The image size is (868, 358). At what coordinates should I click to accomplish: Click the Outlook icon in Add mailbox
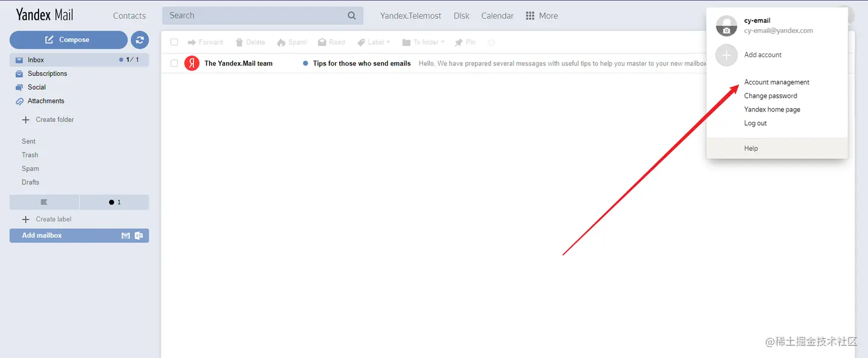pos(139,236)
